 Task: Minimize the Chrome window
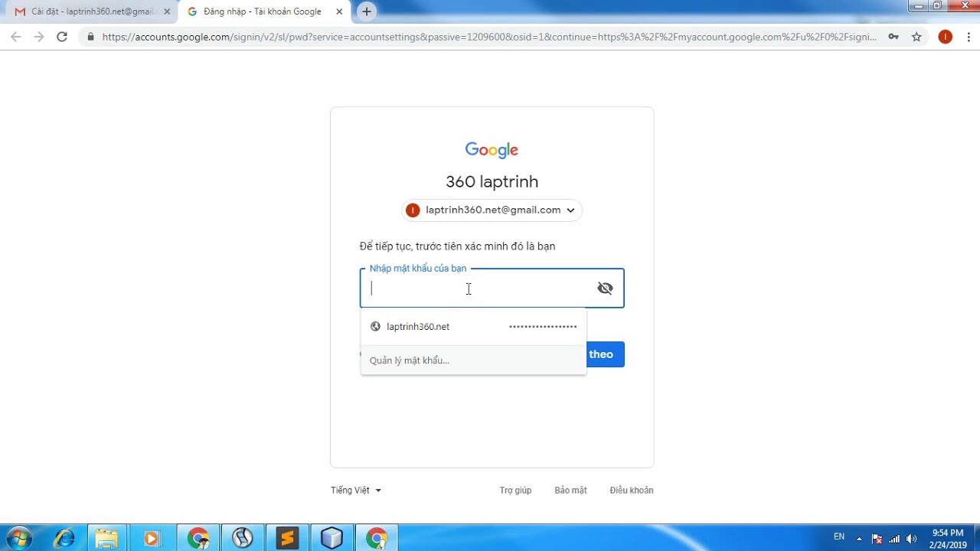tap(919, 6)
